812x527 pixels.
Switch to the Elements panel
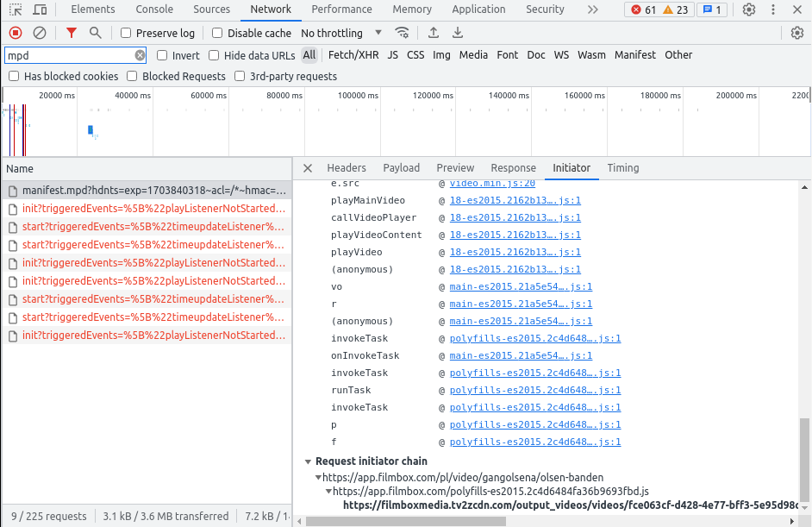click(93, 9)
